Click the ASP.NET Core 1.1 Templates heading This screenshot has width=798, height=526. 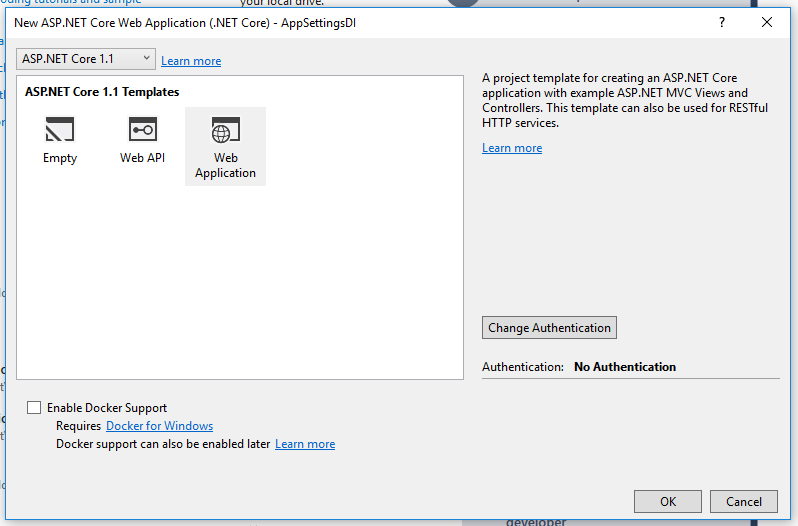(102, 92)
